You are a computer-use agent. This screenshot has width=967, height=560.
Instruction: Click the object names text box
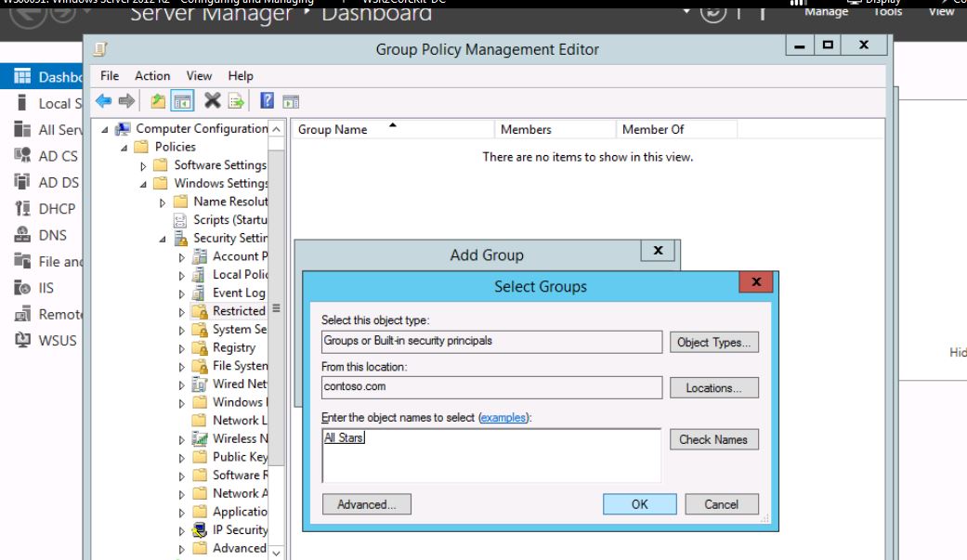(x=490, y=455)
